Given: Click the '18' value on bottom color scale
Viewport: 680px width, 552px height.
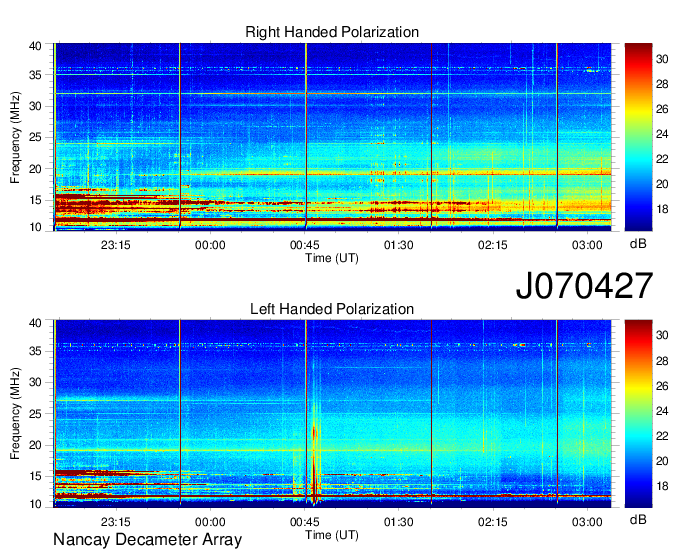Looking at the screenshot, I should tap(662, 486).
